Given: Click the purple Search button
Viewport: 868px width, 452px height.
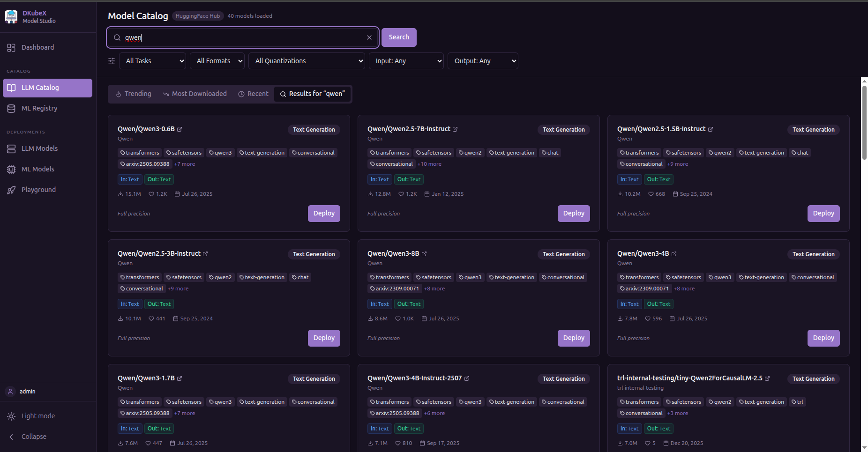Looking at the screenshot, I should tap(399, 37).
